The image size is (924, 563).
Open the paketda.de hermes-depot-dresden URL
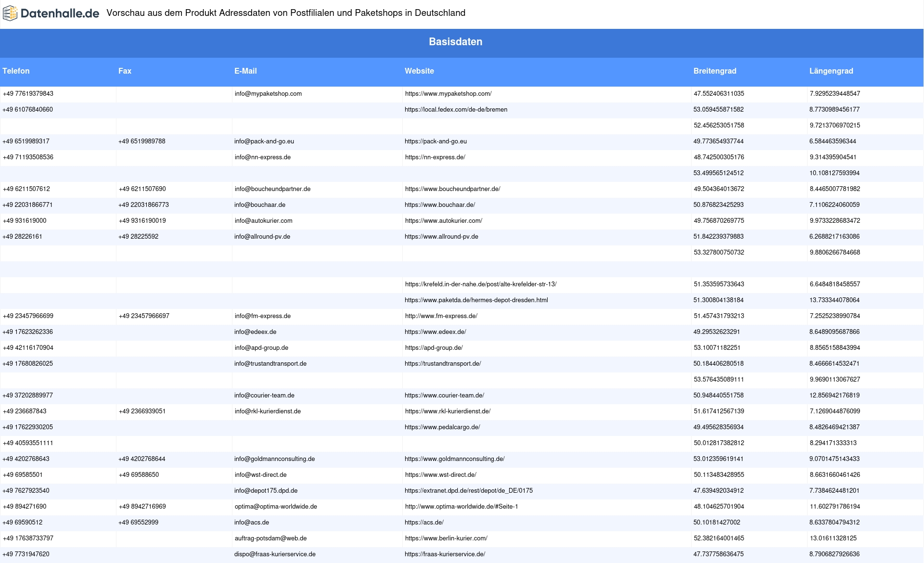(476, 300)
